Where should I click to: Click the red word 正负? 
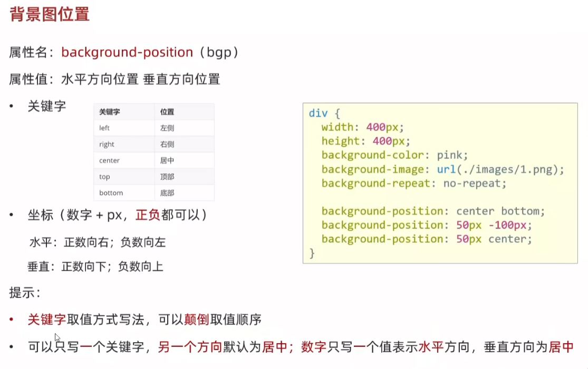(148, 215)
